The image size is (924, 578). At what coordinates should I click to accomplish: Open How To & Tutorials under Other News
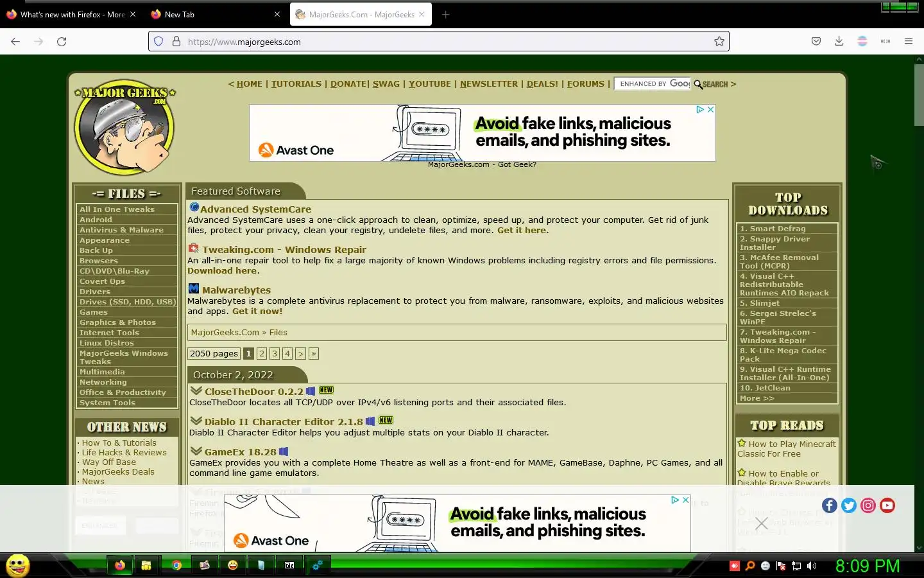[119, 443]
